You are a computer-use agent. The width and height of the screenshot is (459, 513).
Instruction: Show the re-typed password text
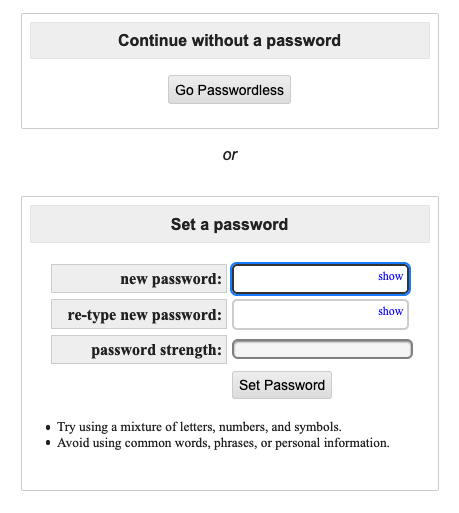tap(390, 311)
